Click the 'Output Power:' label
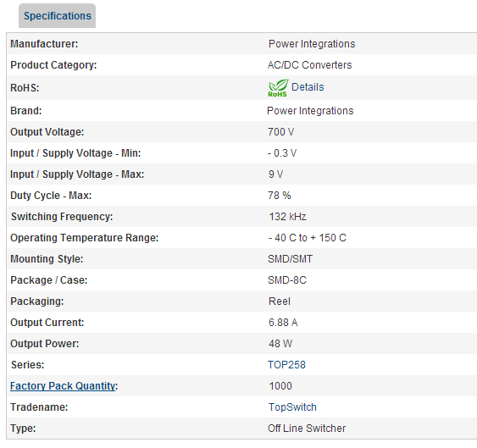The width and height of the screenshot is (477, 448). pyautogui.click(x=45, y=344)
